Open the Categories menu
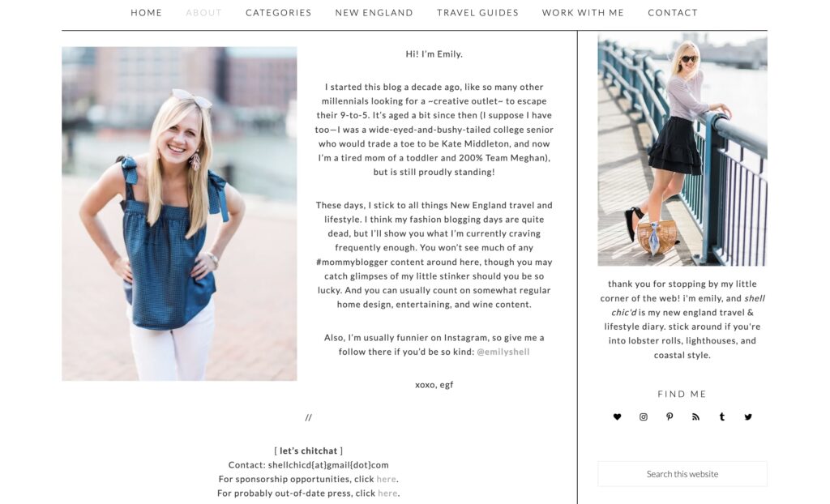Image resolution: width=830 pixels, height=504 pixels. [x=279, y=13]
